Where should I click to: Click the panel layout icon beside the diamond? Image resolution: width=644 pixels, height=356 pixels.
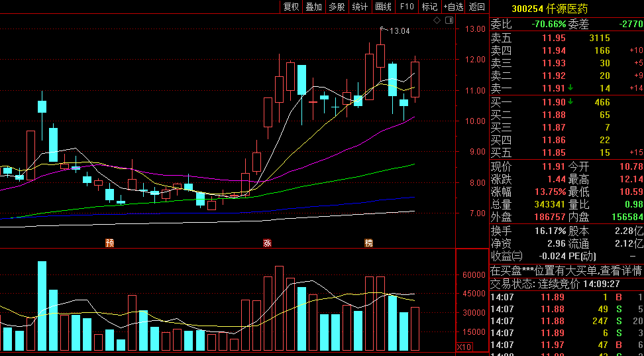click(449, 21)
